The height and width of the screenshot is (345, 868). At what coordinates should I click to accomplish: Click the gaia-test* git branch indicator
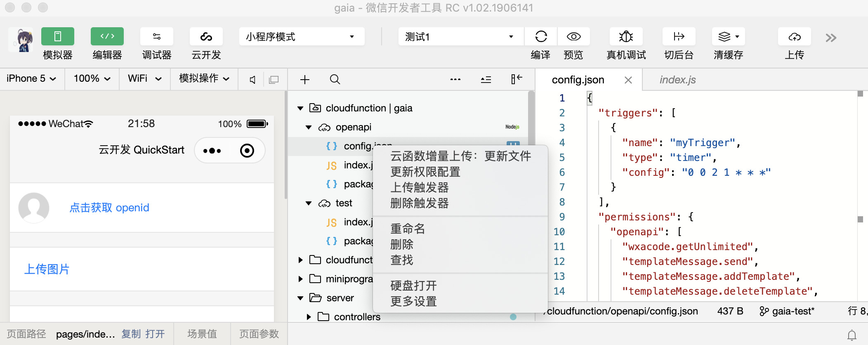pos(787,311)
